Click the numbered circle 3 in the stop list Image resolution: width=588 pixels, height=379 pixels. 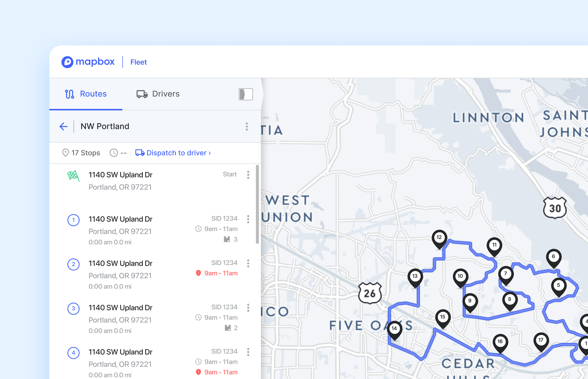[x=73, y=308]
